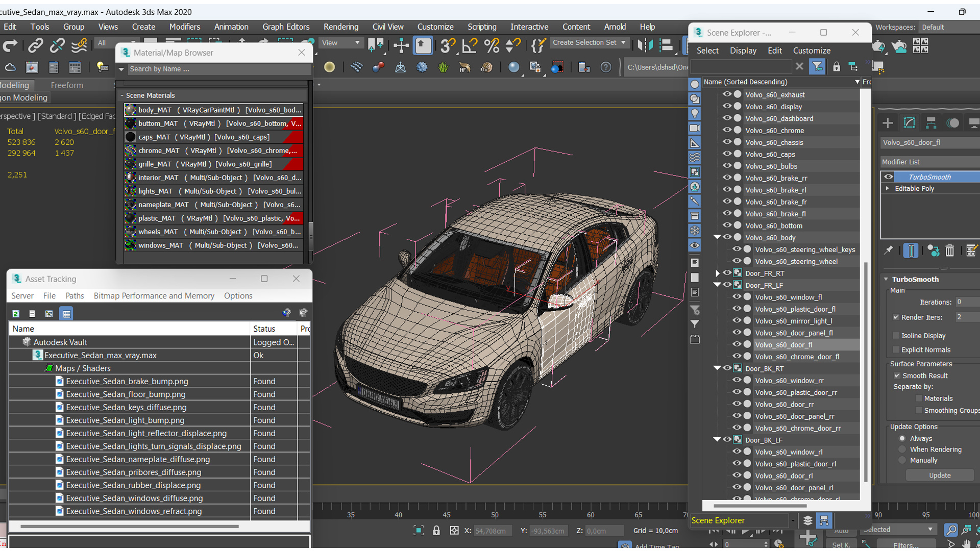Click Edit Named Selection Sets icon
The width and height of the screenshot is (980, 551).
pyautogui.click(x=538, y=46)
